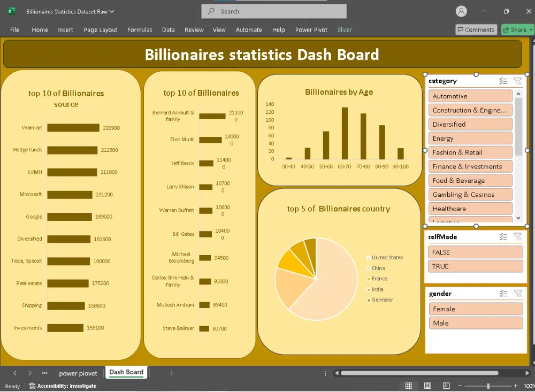Clear filter on gender slicer
The height and width of the screenshot is (392, 535).
518,294
